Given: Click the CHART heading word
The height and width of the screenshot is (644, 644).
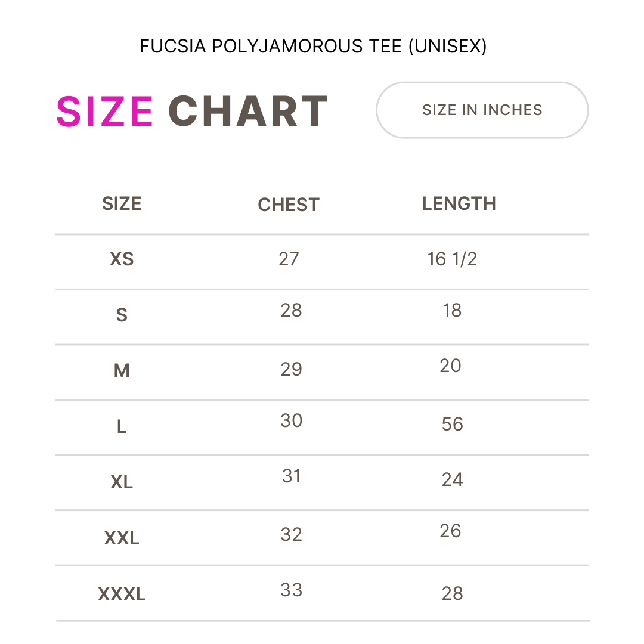Looking at the screenshot, I should (248, 111).
